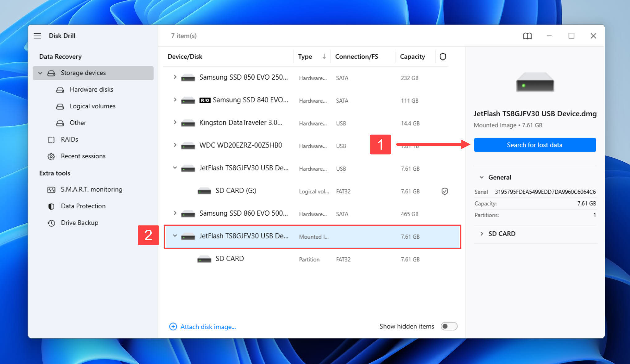Open Drive Backup tool
Image resolution: width=630 pixels, height=364 pixels.
79,223
